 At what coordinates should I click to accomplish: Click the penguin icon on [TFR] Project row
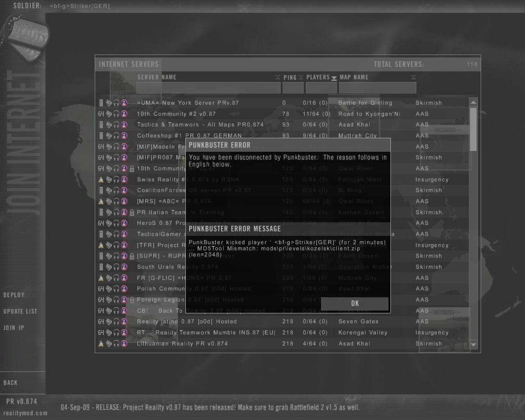click(101, 245)
